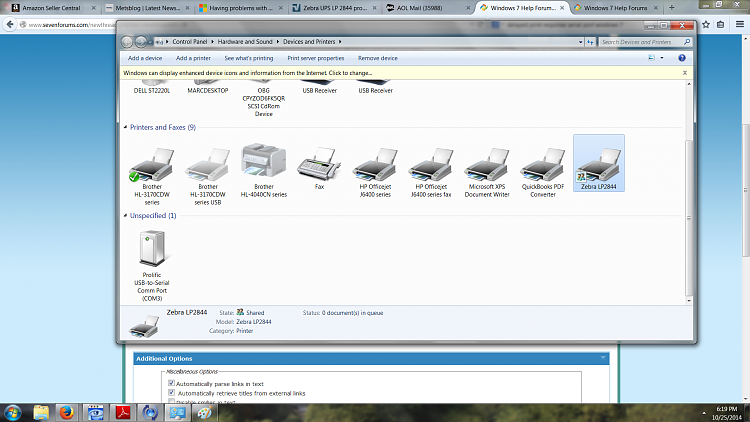Open help for Devices and Printers

click(x=682, y=58)
